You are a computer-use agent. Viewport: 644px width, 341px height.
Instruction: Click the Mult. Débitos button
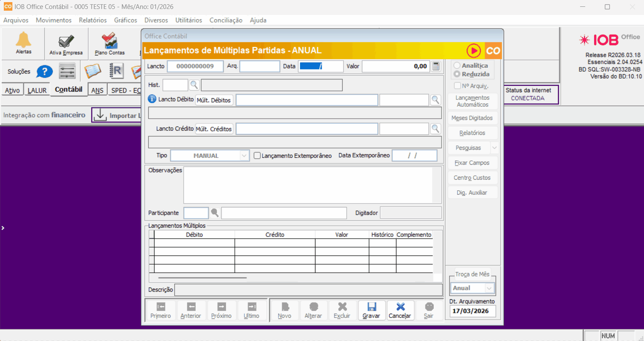point(214,100)
